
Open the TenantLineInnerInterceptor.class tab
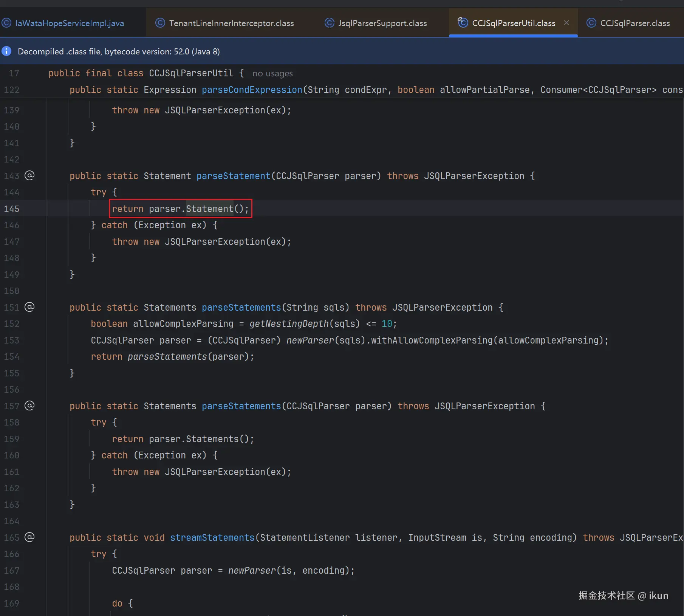[231, 23]
